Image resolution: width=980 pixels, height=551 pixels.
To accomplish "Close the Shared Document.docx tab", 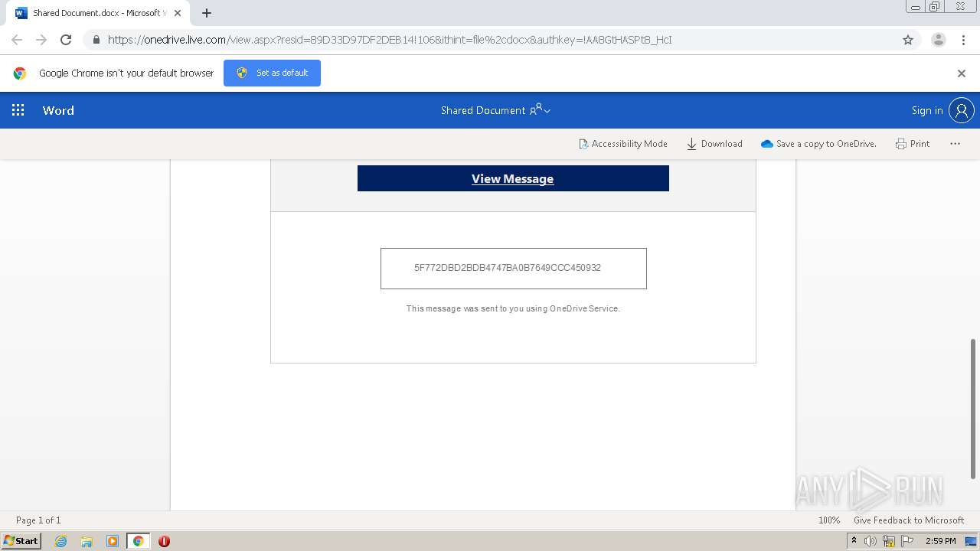I will pyautogui.click(x=178, y=13).
